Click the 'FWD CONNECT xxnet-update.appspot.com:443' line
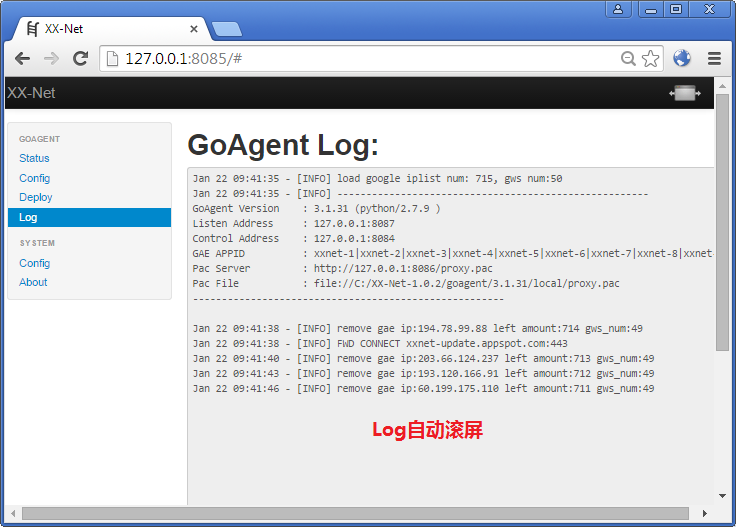 pyautogui.click(x=380, y=344)
